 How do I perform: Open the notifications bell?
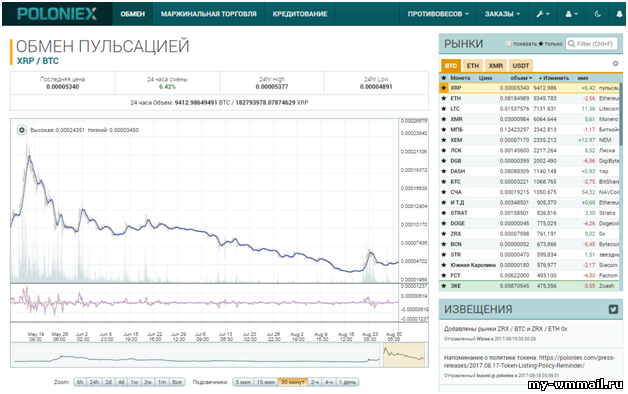(619, 14)
